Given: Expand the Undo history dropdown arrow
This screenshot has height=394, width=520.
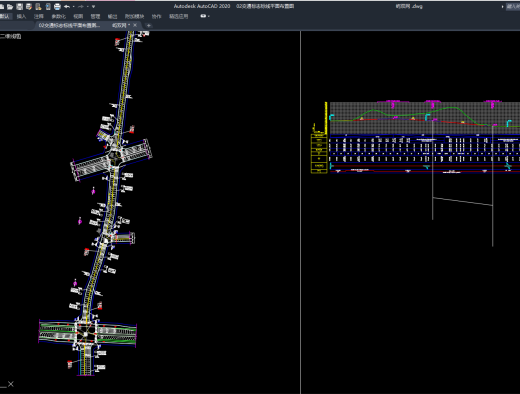Looking at the screenshot, I should click(73, 7).
